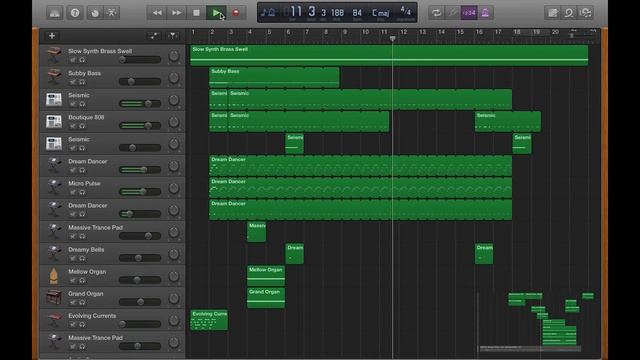The width and height of the screenshot is (640, 360).
Task: Mute the Boutique 808 track
Action: tap(73, 126)
